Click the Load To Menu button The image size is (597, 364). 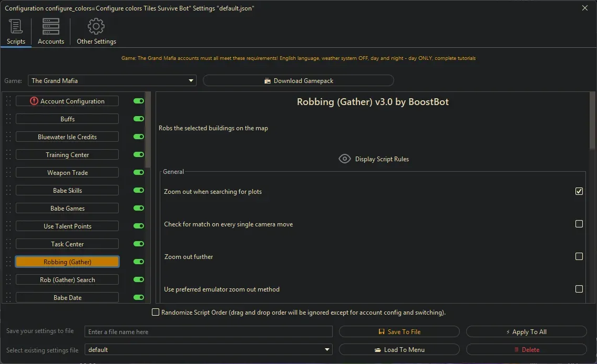[399, 349]
